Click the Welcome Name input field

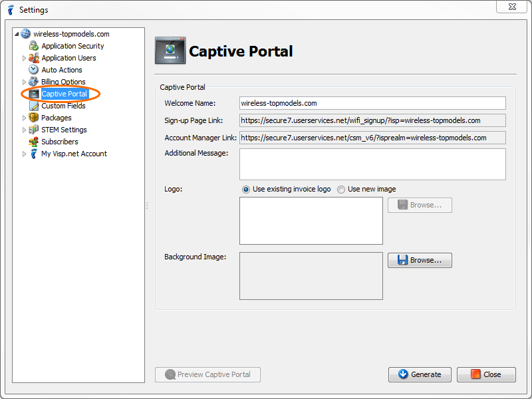coord(372,103)
